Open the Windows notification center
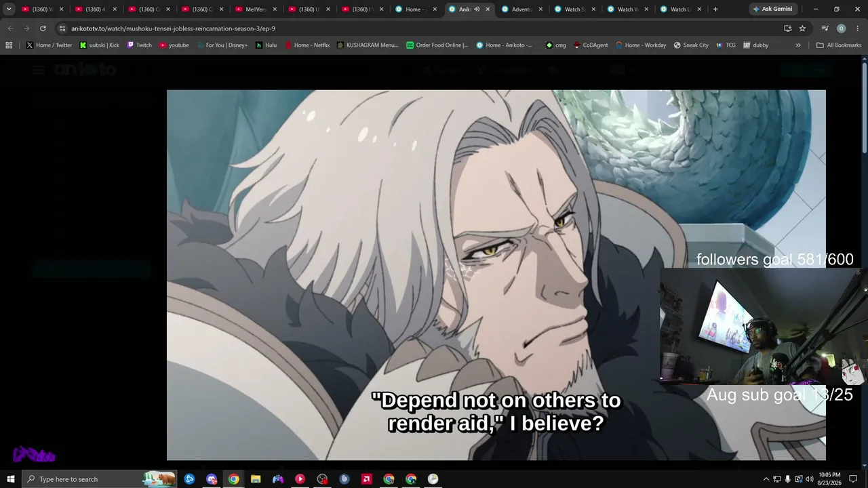Viewport: 868px width, 488px height. click(x=853, y=479)
